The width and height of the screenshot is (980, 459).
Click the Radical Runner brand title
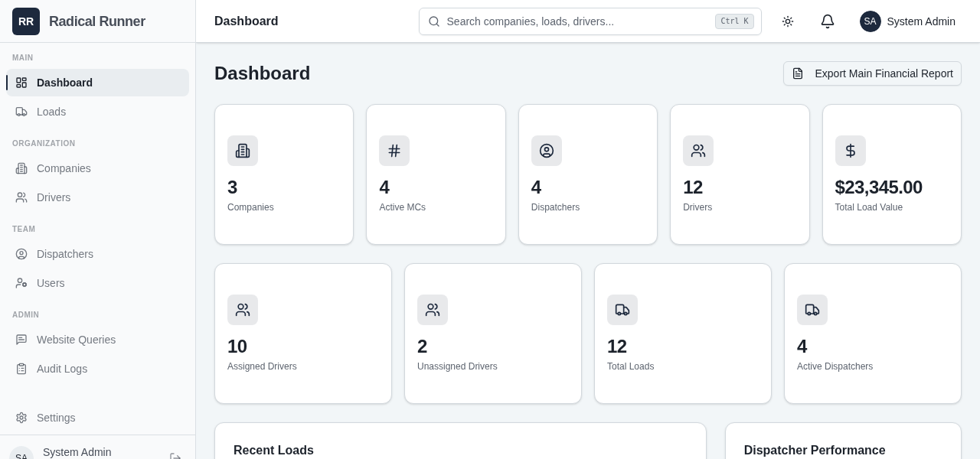click(97, 21)
